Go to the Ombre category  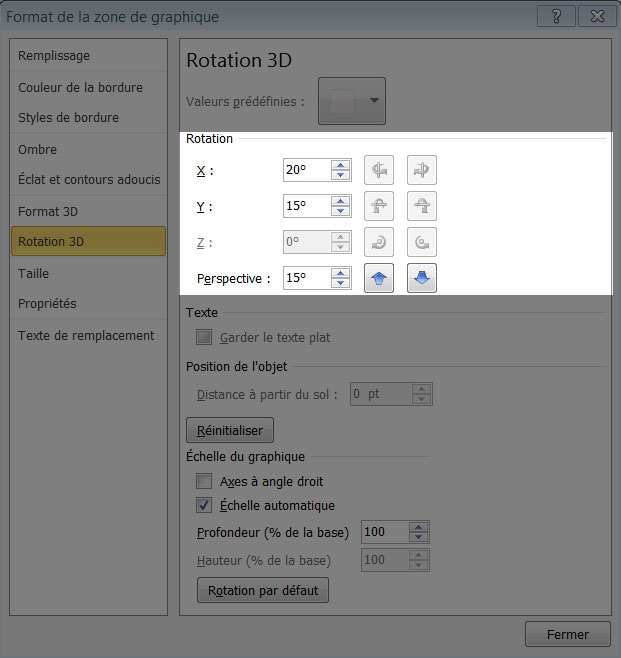pyautogui.click(x=89, y=149)
